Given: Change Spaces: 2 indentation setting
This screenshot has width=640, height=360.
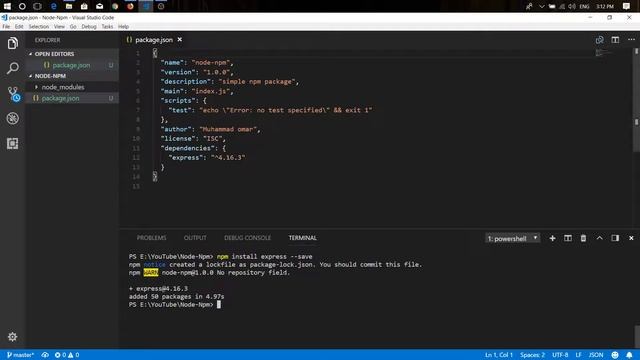Looking at the screenshot, I should click(x=532, y=355).
